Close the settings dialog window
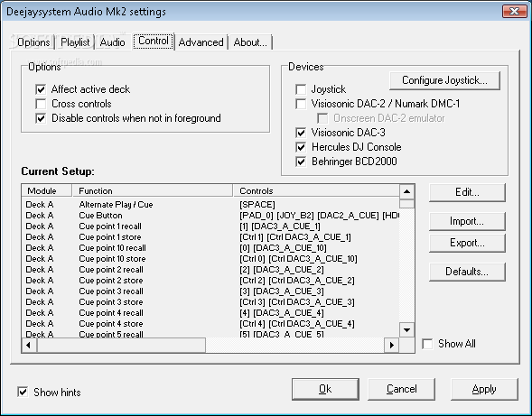Screen dimensions: 532x416 pyautogui.click(x=514, y=11)
